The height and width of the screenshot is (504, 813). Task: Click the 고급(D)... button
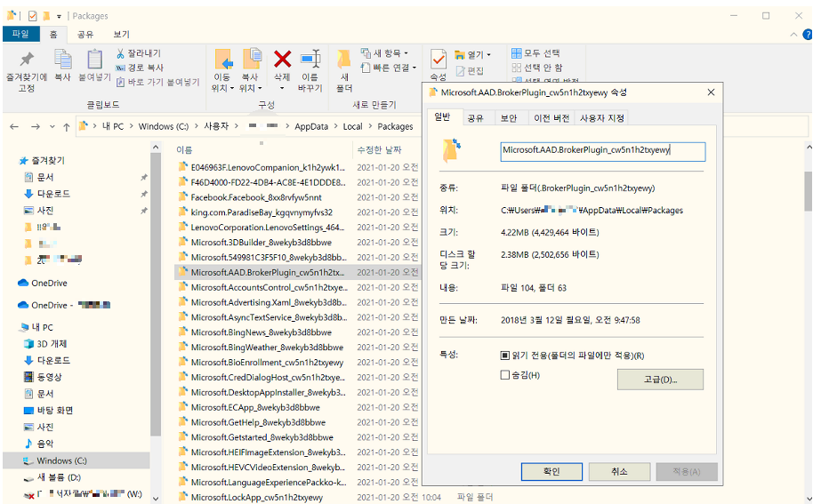[x=660, y=380]
